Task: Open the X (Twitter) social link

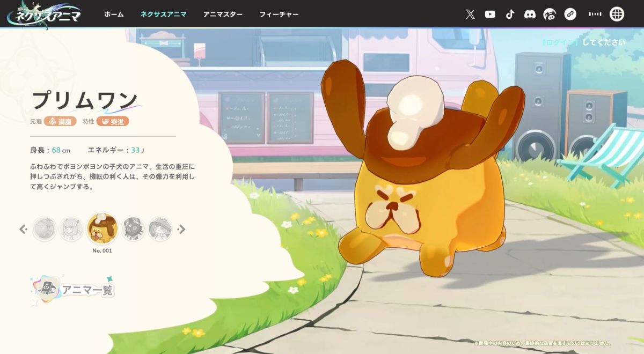Action: tap(470, 14)
